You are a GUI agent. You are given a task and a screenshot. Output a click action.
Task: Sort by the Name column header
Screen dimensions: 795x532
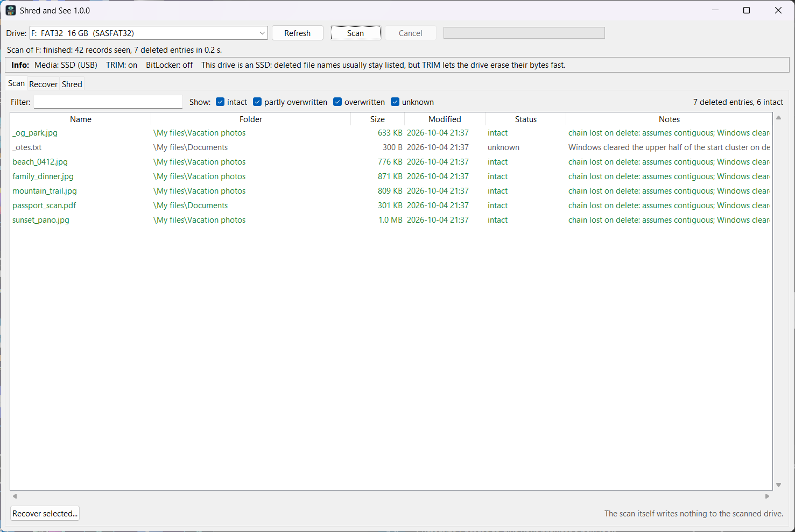tap(81, 119)
